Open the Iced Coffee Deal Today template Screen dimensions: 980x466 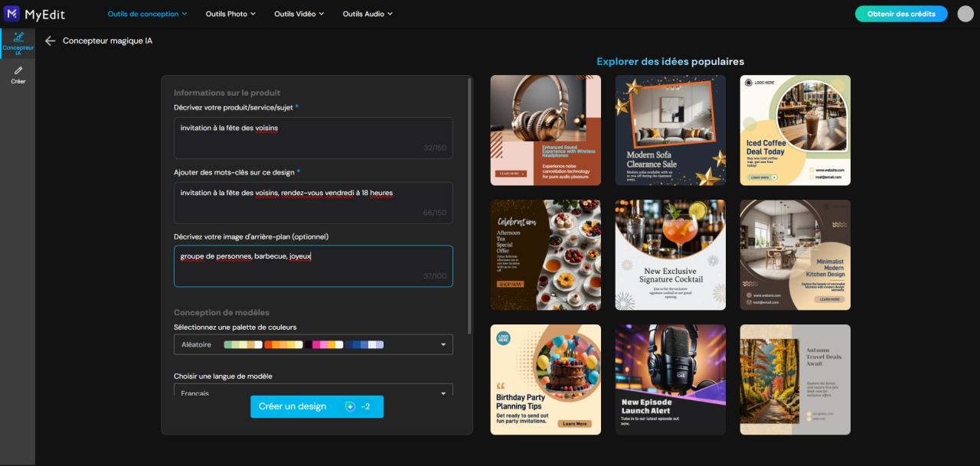coord(795,130)
